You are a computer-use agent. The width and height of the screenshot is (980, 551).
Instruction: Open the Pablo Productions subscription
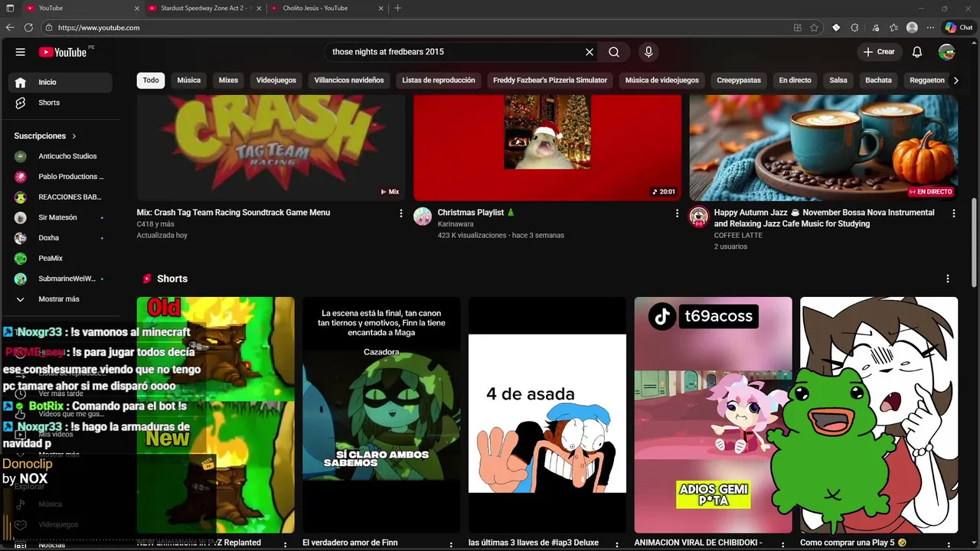click(60, 177)
